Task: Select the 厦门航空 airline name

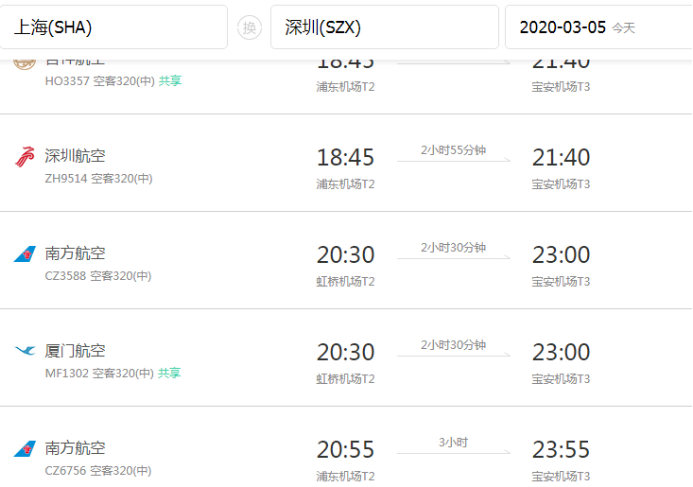Action: (x=75, y=351)
